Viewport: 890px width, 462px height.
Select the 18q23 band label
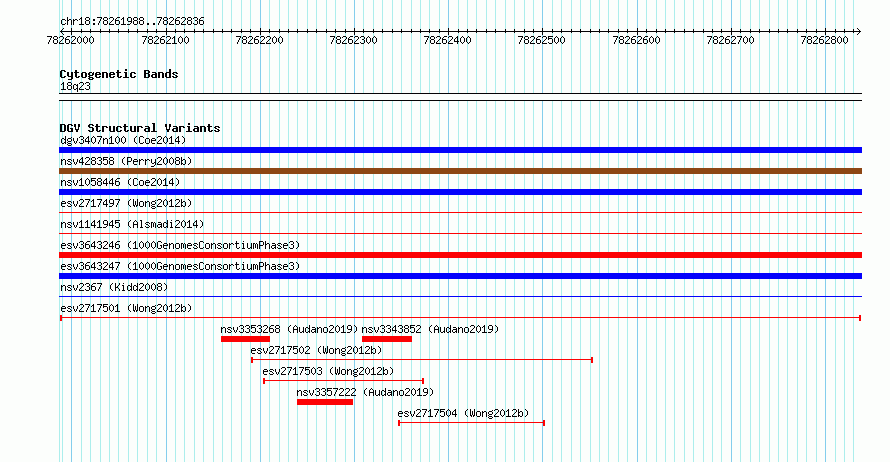click(x=75, y=86)
